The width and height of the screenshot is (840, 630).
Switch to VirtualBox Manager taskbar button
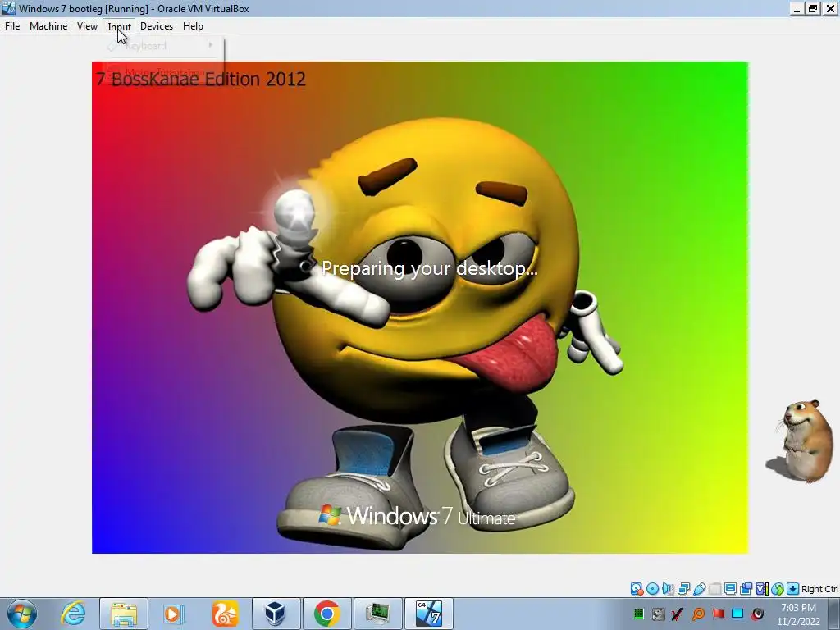[x=276, y=614]
